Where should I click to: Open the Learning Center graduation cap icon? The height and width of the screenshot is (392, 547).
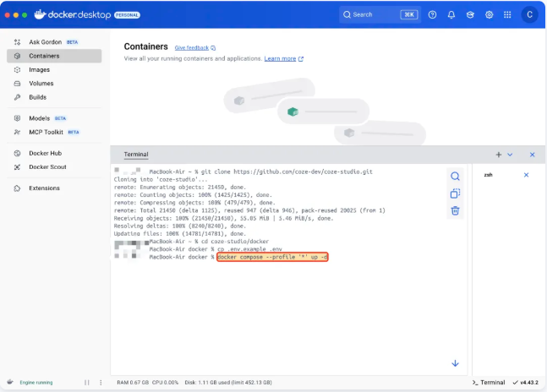tap(470, 14)
